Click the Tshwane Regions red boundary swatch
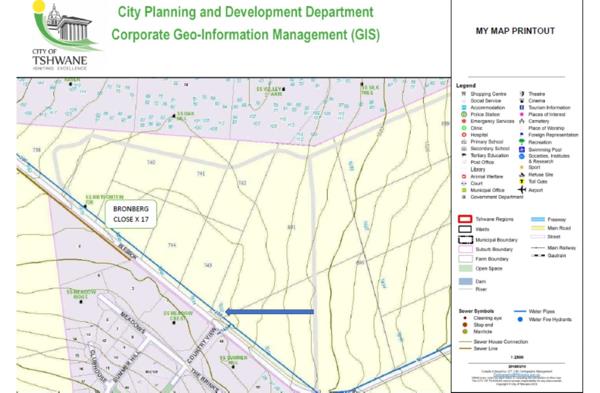 point(465,219)
